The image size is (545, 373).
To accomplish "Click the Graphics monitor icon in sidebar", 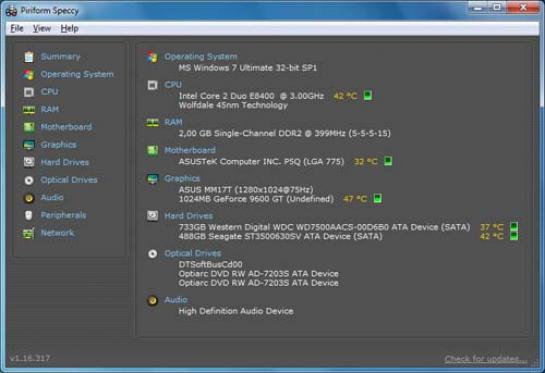I will (29, 145).
